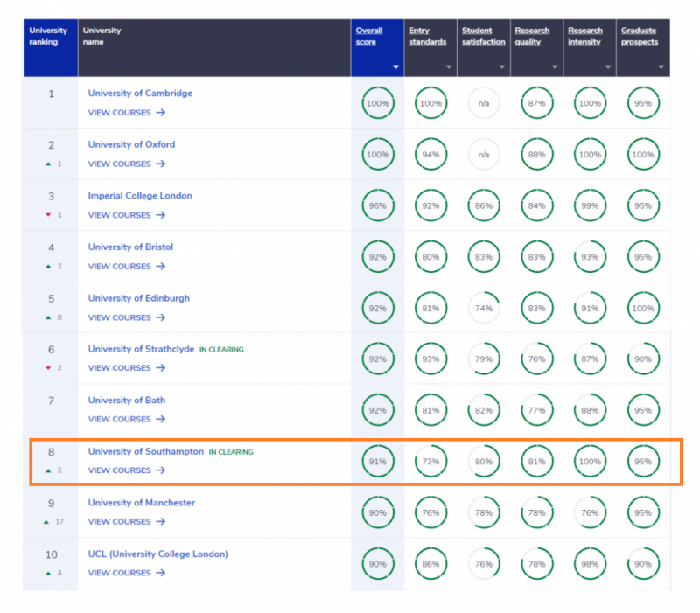Click Oxford entry standards 94% circle
The width and height of the screenshot is (700, 613).
[430, 155]
